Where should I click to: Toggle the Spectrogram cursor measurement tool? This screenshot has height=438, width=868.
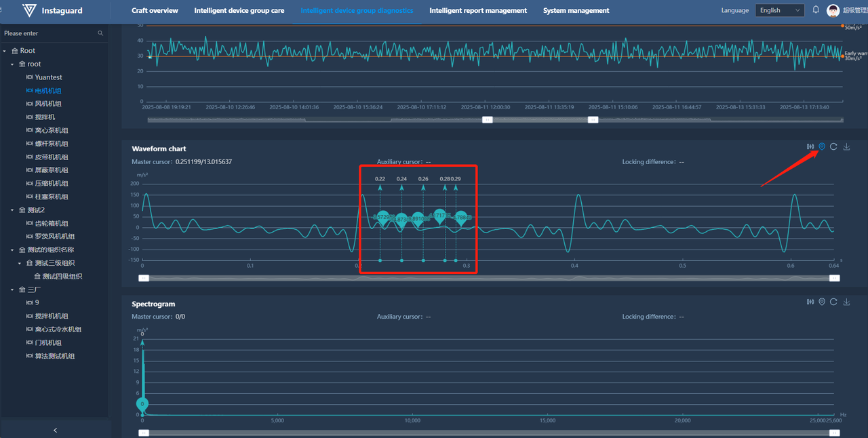tap(810, 302)
